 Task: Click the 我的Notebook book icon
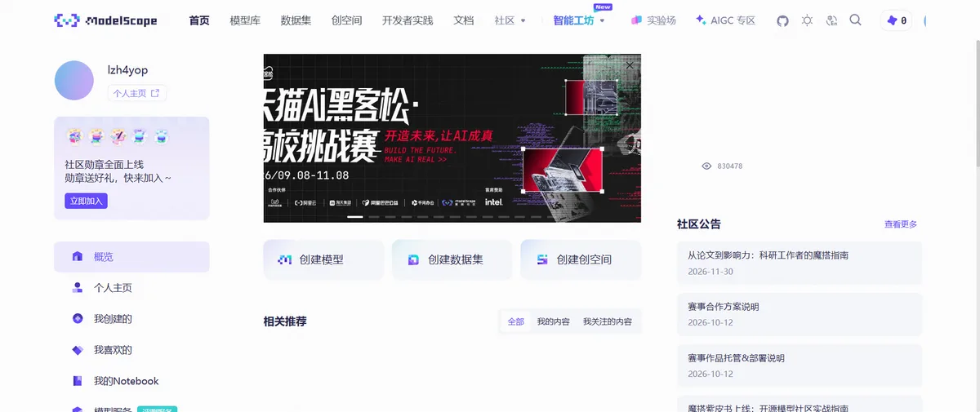[x=78, y=381]
